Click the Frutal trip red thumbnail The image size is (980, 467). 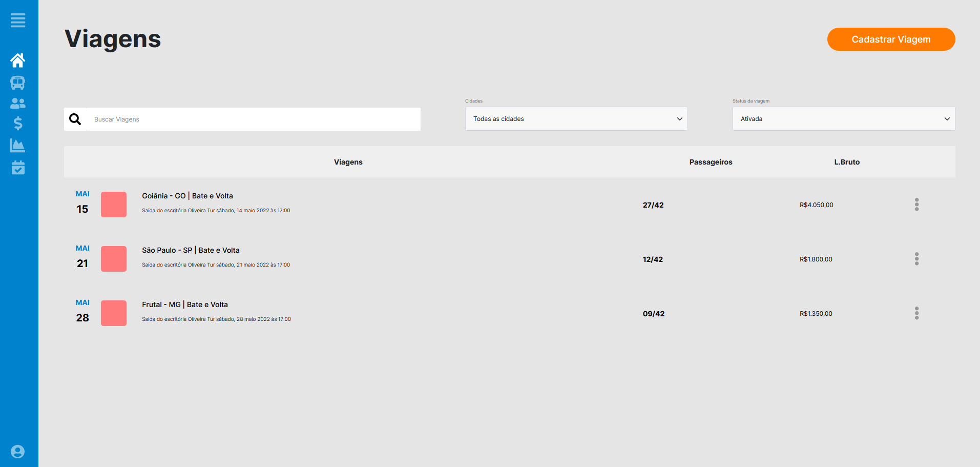pyautogui.click(x=114, y=313)
